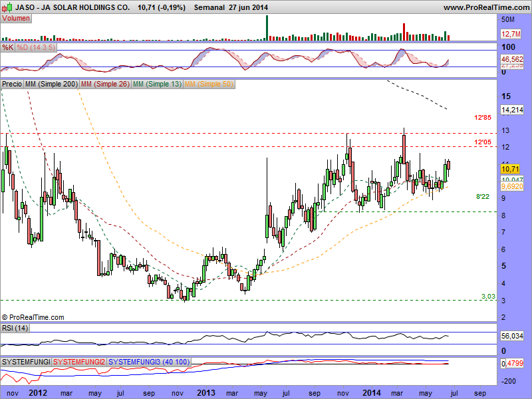Open the Precio label settings
This screenshot has height=399, width=532.
coord(12,84)
